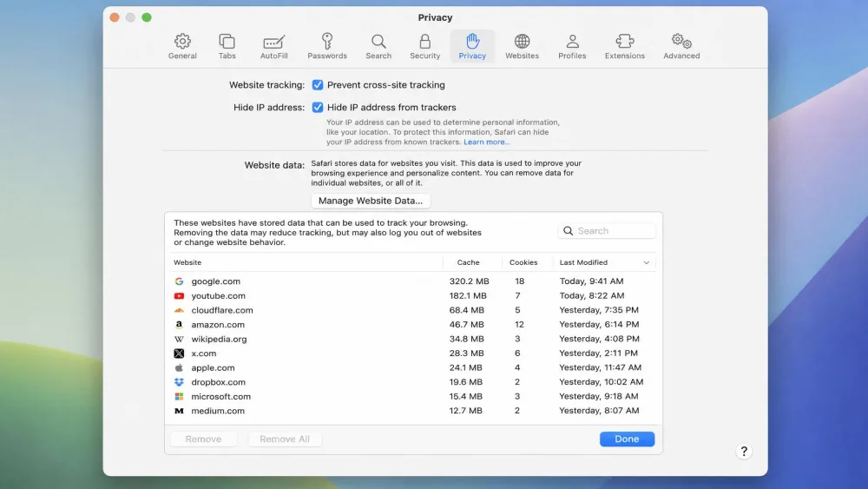The image size is (868, 489).
Task: Click Yesterday, 7:35 PM timestamp
Action: [x=599, y=310]
